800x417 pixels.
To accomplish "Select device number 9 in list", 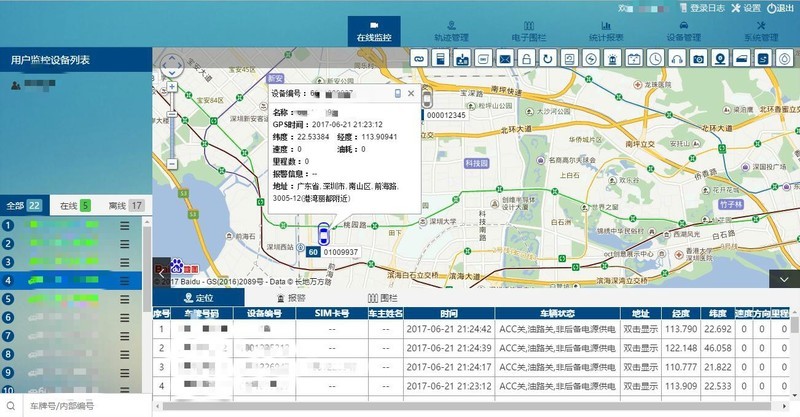I will (x=71, y=373).
